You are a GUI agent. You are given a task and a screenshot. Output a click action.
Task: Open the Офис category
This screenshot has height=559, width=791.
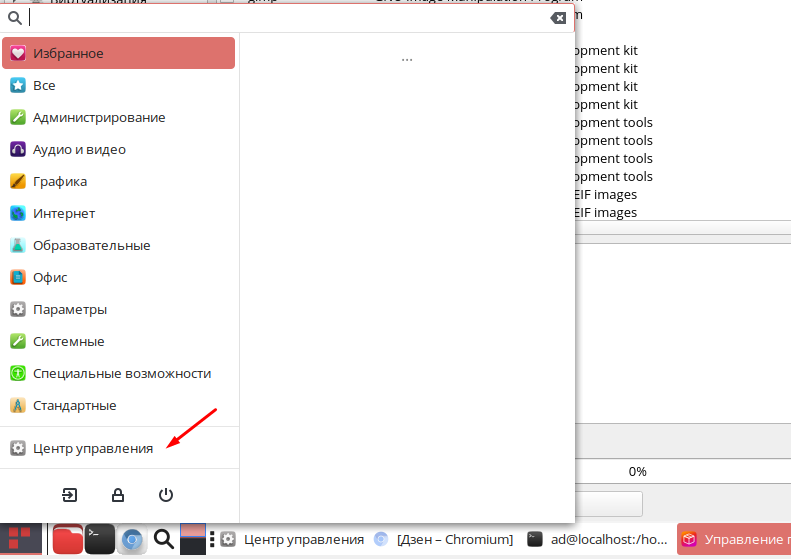(x=119, y=277)
